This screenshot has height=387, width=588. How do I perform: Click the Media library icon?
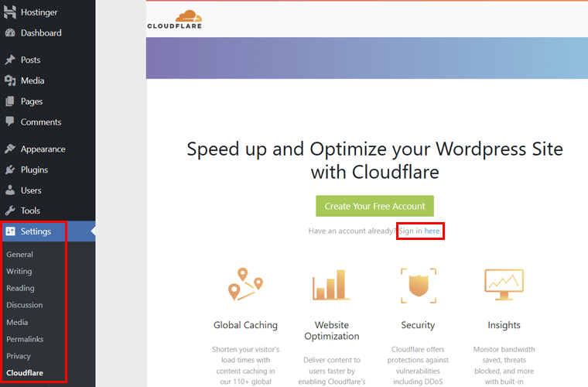tap(10, 80)
